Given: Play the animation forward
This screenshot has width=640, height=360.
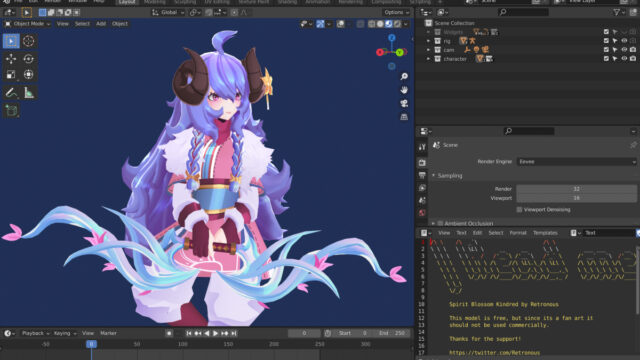Looking at the screenshot, I should click(216, 333).
